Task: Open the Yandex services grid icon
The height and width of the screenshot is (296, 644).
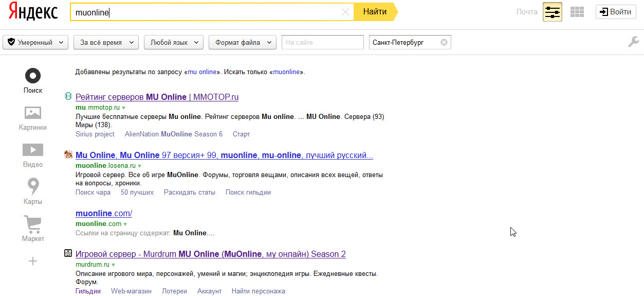Action: (578, 12)
